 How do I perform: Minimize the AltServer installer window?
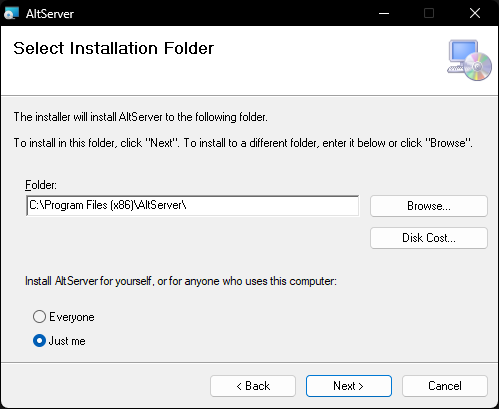(x=384, y=13)
